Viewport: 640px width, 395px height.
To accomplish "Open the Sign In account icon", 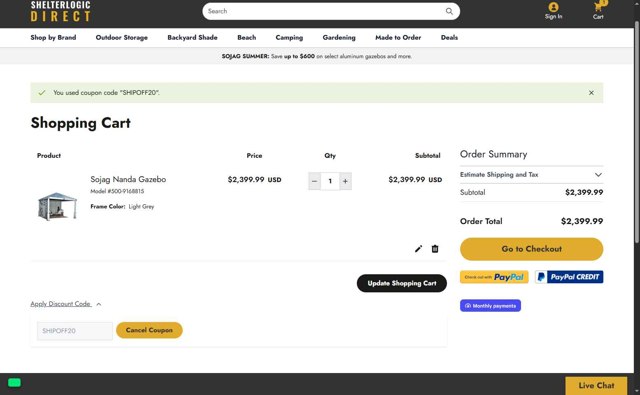I will pyautogui.click(x=553, y=11).
